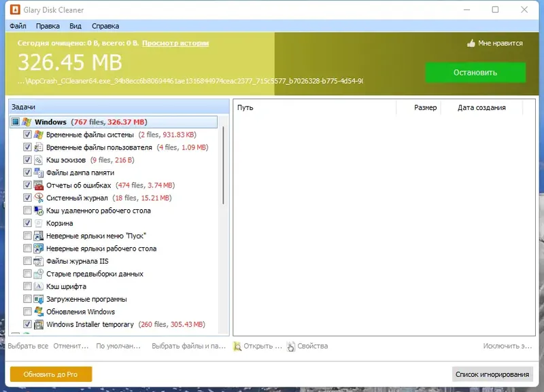Click the Файлы журнала IIS icon
The width and height of the screenshot is (544, 392).
click(39, 261)
